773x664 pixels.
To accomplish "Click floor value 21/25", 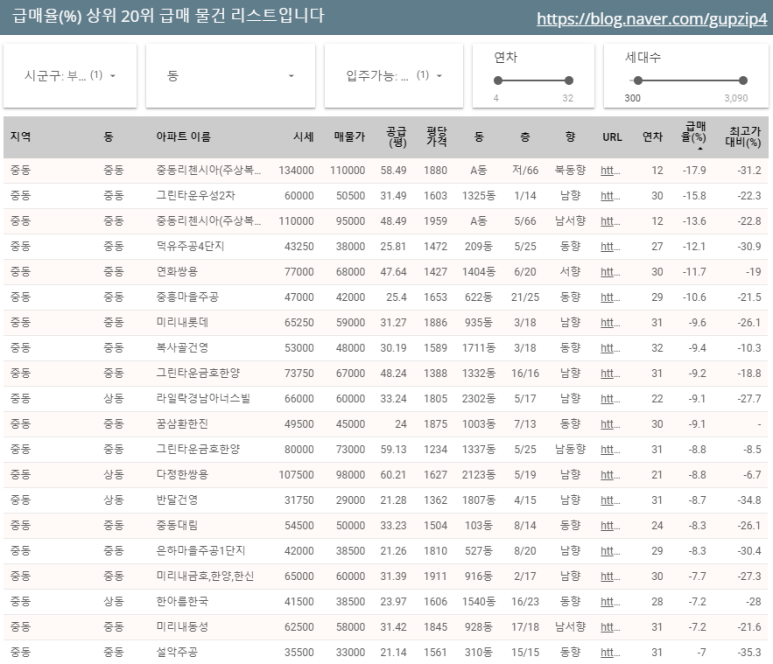I will pyautogui.click(x=525, y=297).
